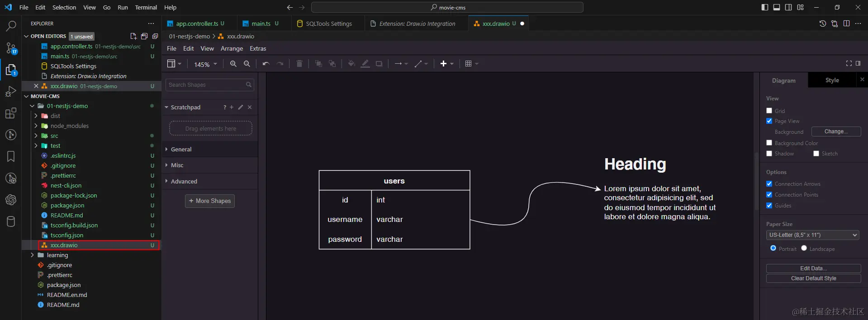Click the Clear Default Style button
This screenshot has height=320, width=868.
(x=813, y=278)
